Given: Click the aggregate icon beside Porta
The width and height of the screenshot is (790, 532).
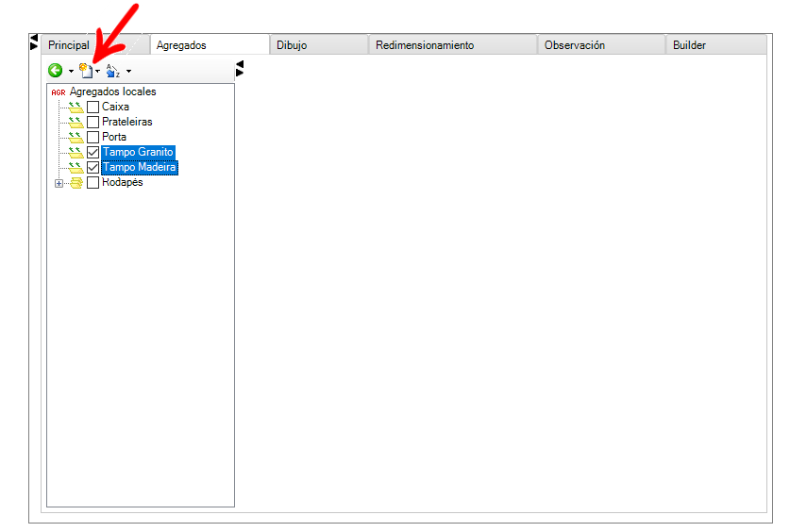Looking at the screenshot, I should (76, 137).
